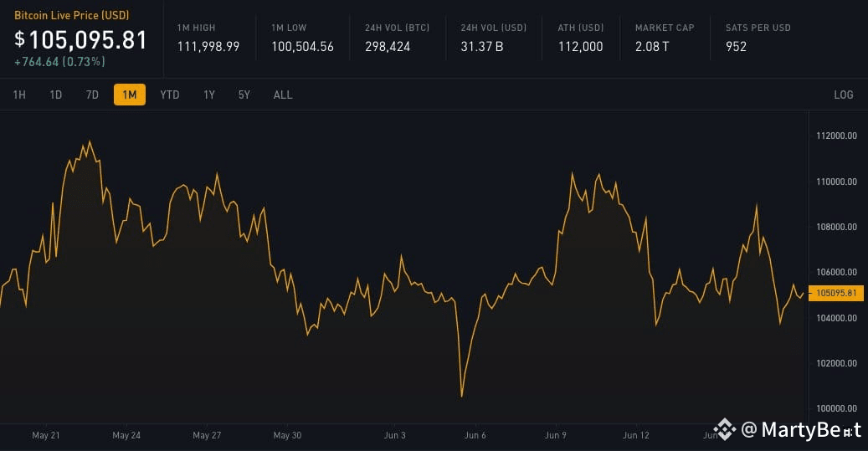The image size is (868, 451).
Task: Click the May 27 date label
Action: [207, 435]
